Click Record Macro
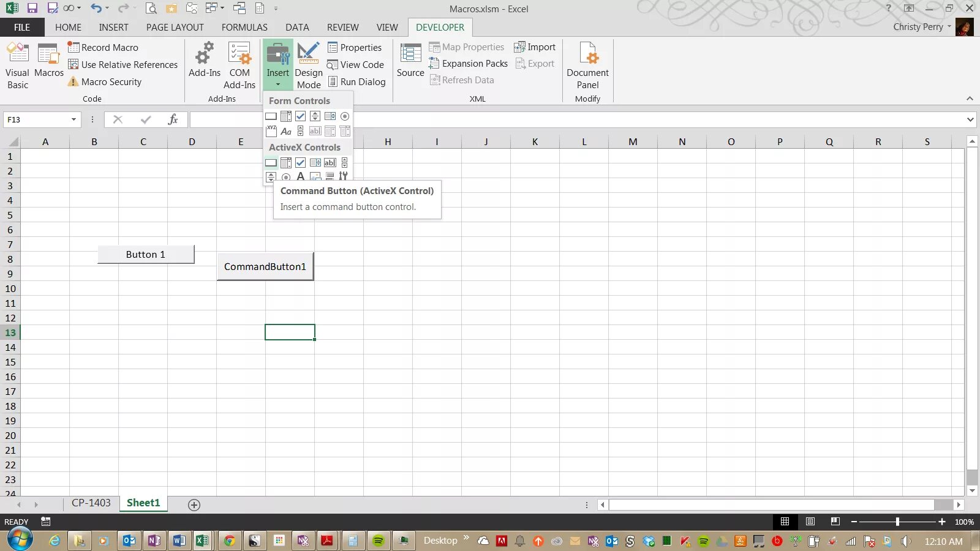The height and width of the screenshot is (551, 980). click(103, 47)
